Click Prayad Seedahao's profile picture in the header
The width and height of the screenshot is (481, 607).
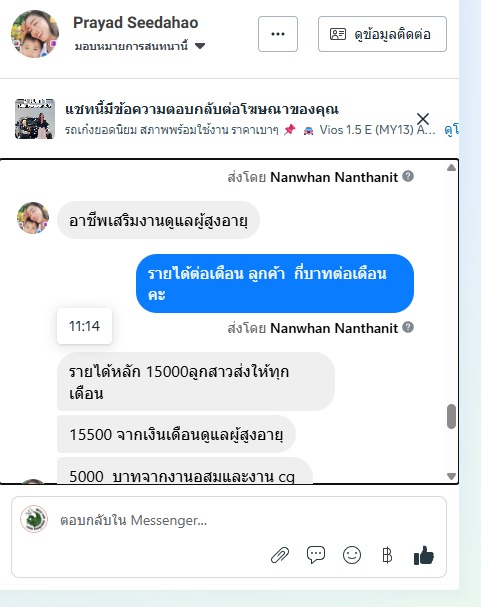point(35,34)
